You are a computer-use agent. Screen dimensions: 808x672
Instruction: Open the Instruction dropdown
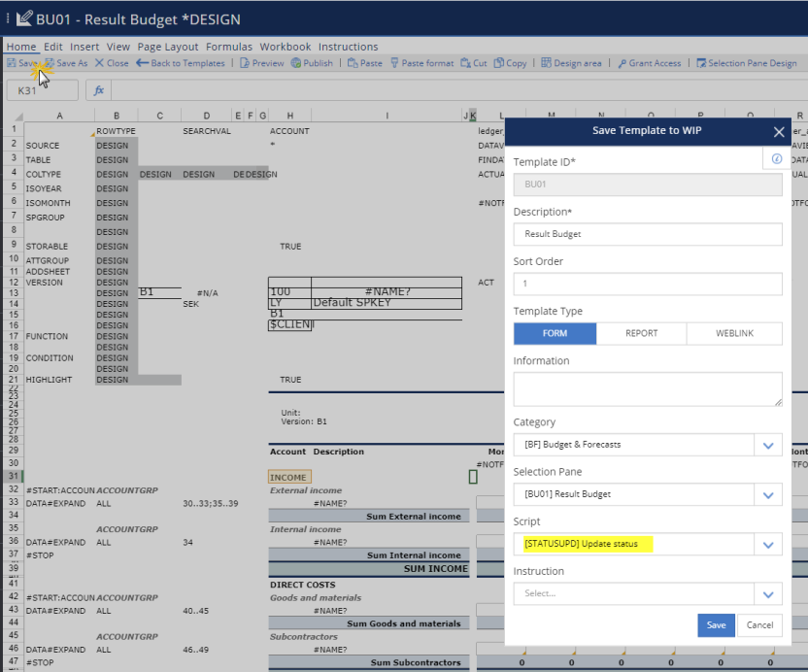click(x=768, y=593)
